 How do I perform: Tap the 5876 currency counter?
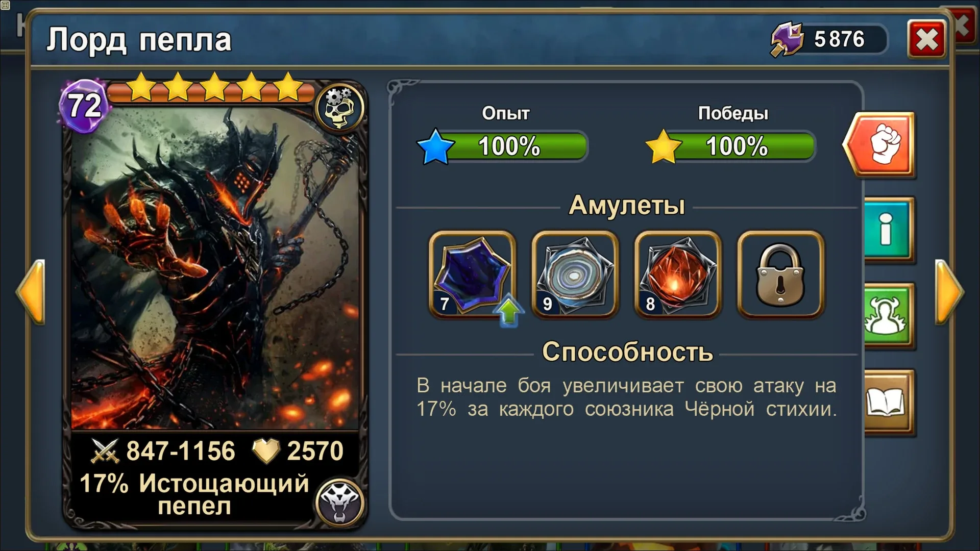click(840, 39)
